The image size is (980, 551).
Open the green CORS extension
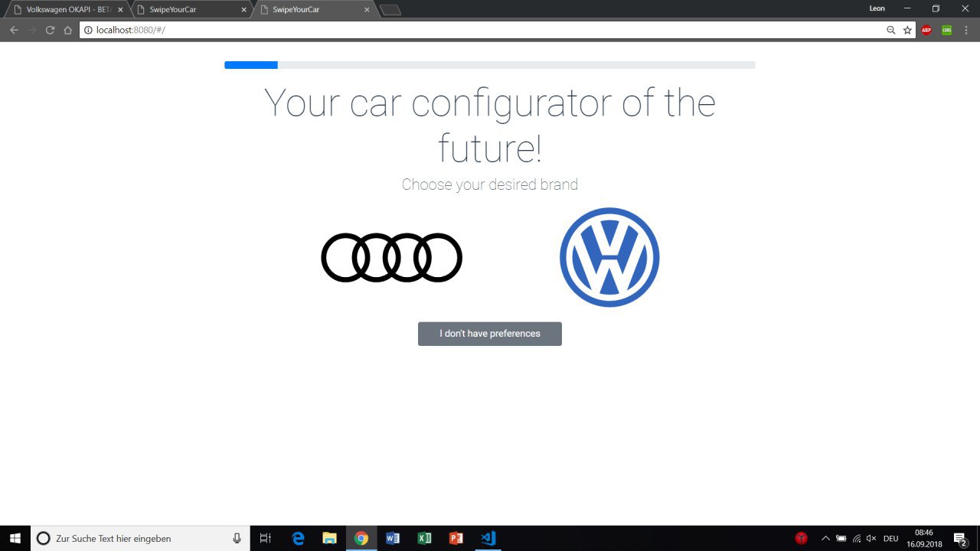click(x=947, y=30)
